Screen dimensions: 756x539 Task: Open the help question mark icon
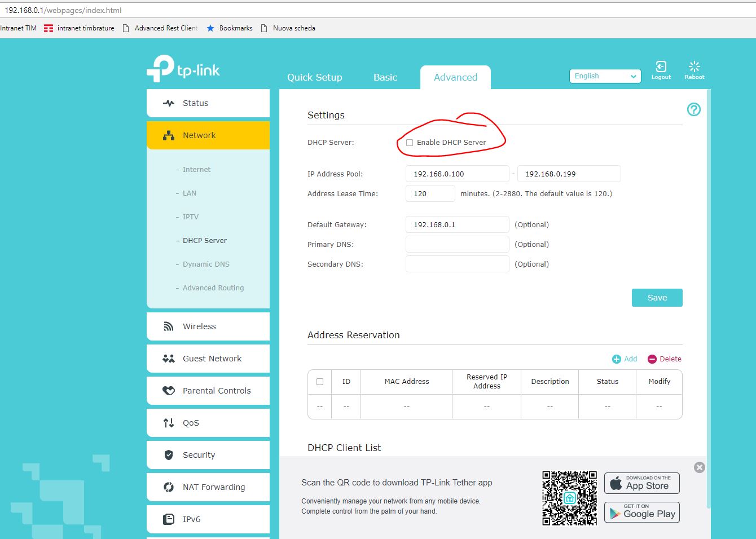(693, 109)
